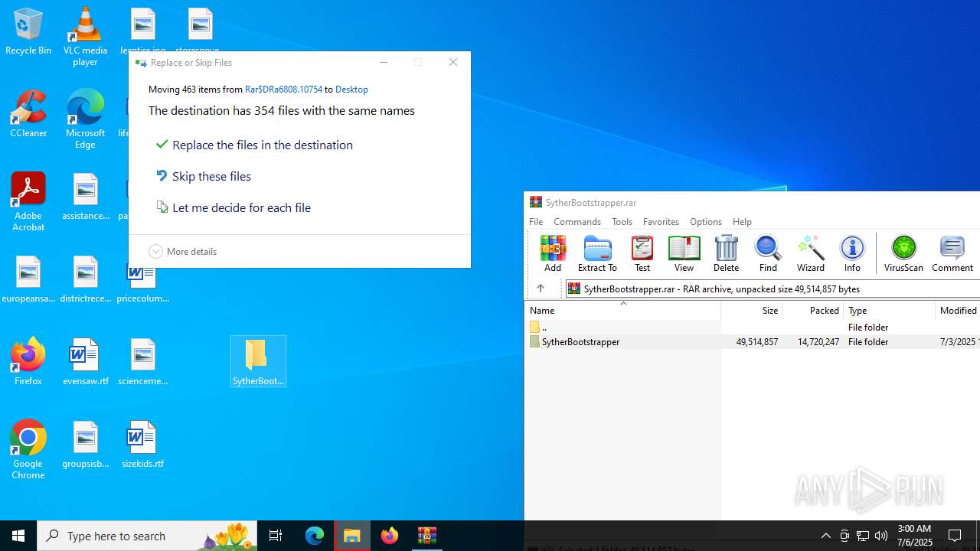The height and width of the screenshot is (551, 980).
Task: Open the Favorites menu in WinRAR
Action: pyautogui.click(x=661, y=221)
